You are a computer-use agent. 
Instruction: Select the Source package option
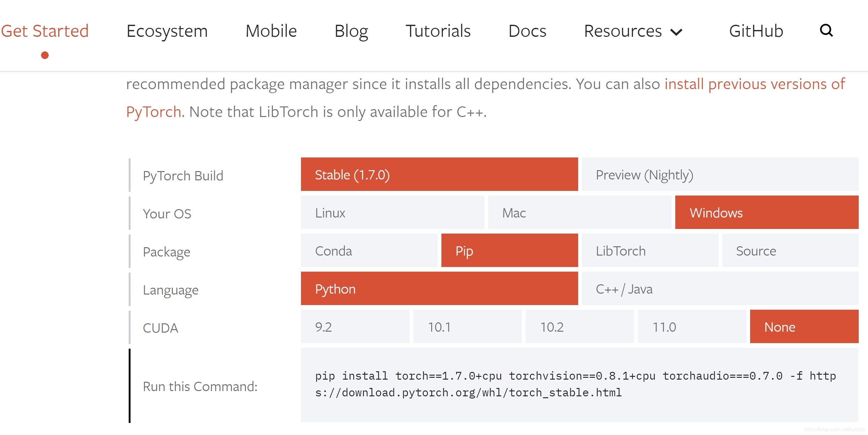[790, 250]
